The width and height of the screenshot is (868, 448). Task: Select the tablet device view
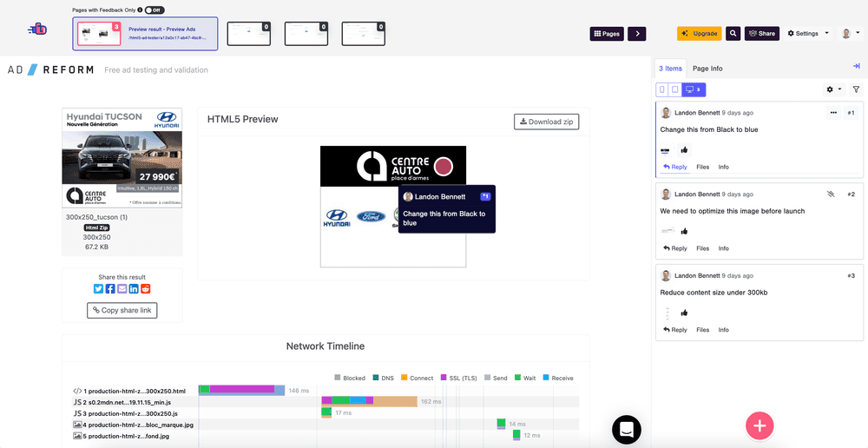click(674, 89)
